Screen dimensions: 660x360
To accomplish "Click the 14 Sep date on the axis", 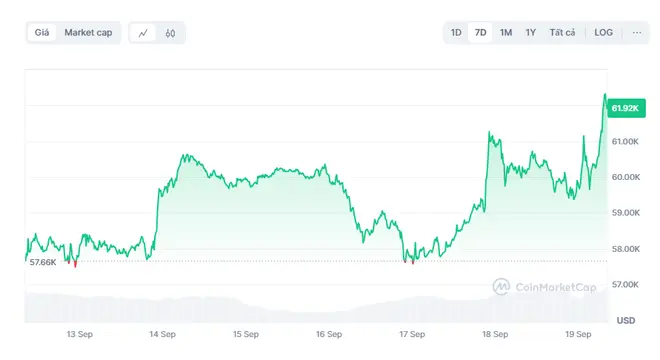I will pos(162,334).
